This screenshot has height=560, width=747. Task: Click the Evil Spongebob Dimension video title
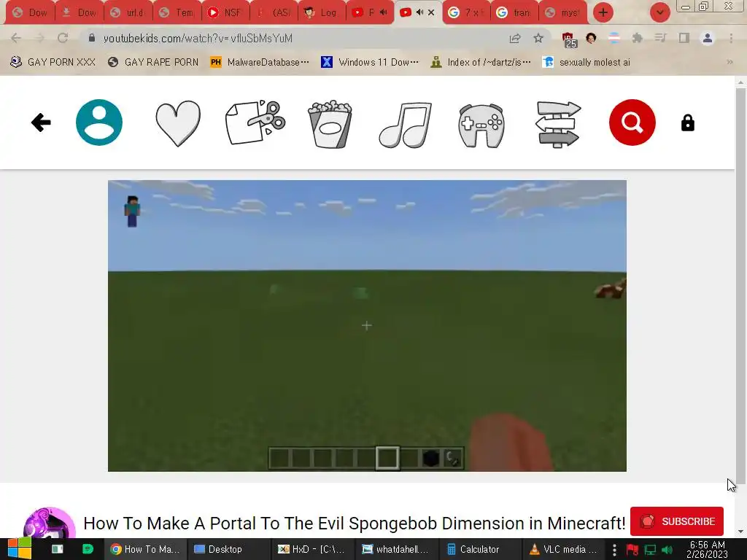[x=354, y=523]
